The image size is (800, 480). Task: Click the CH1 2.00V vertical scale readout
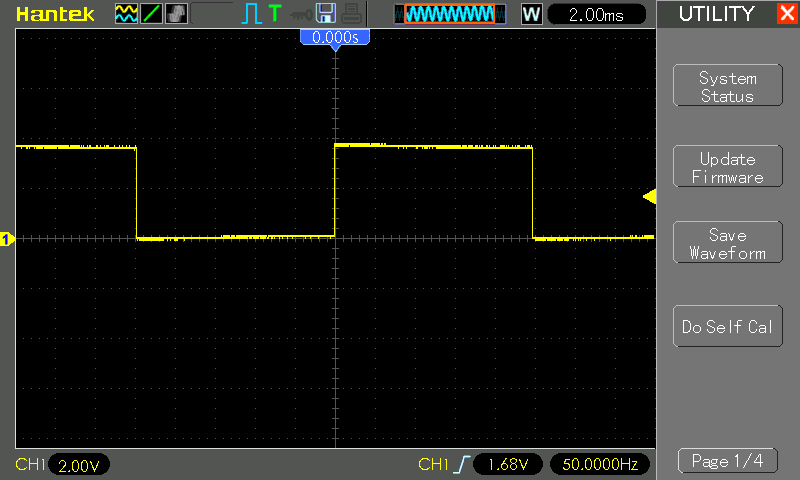[x=78, y=465]
